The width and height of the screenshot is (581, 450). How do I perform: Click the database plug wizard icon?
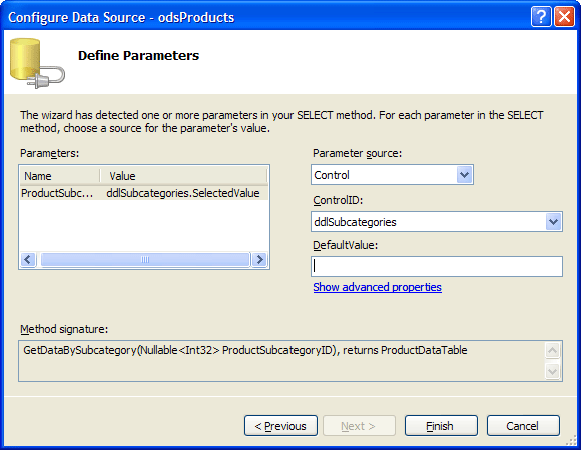click(37, 63)
